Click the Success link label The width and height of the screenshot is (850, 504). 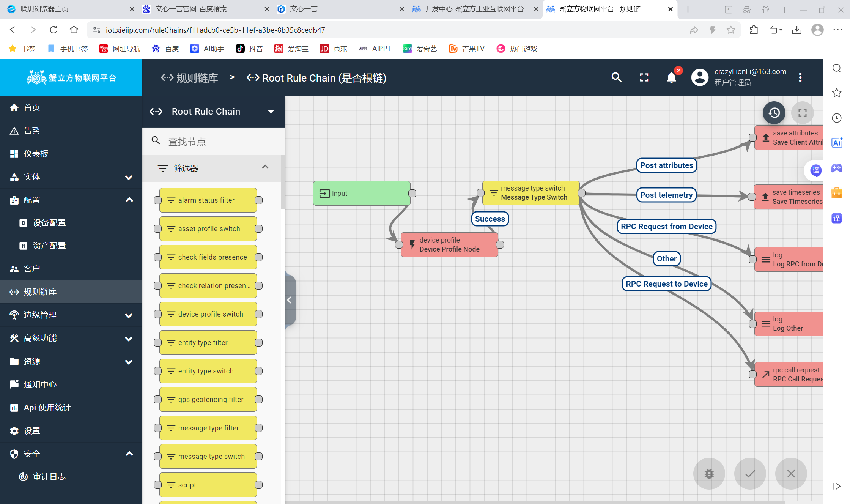pyautogui.click(x=490, y=219)
